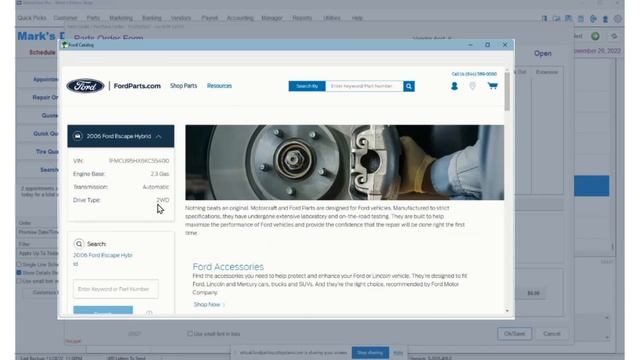Screen dimensions: 640x360
Task: Click the Ford Catalog window title icon
Action: (64, 45)
